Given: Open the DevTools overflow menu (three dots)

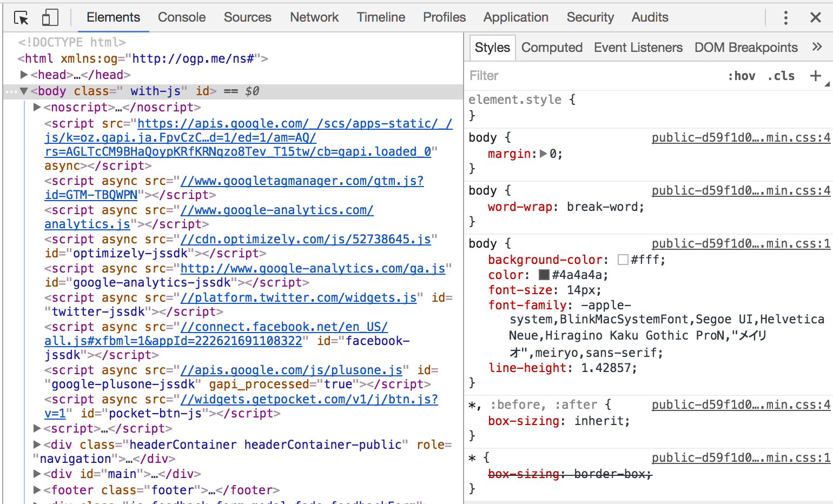Looking at the screenshot, I should 785,17.
